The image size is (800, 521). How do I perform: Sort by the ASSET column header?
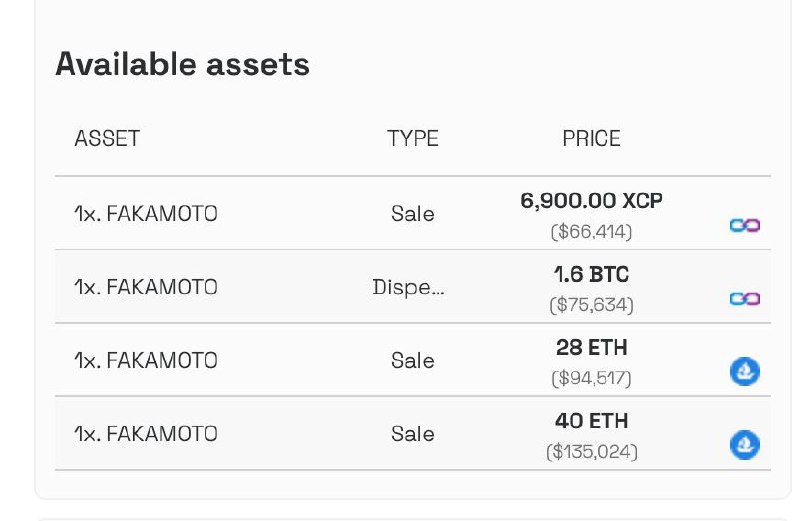click(107, 138)
